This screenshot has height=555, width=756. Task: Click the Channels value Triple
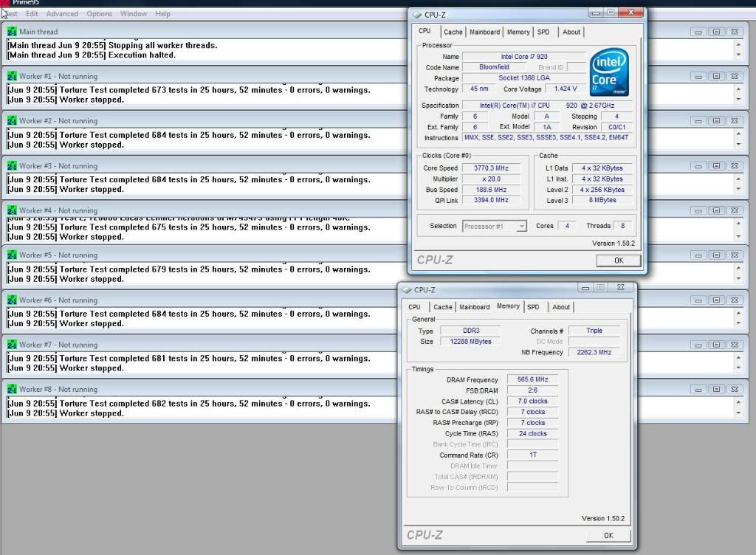pyautogui.click(x=594, y=331)
